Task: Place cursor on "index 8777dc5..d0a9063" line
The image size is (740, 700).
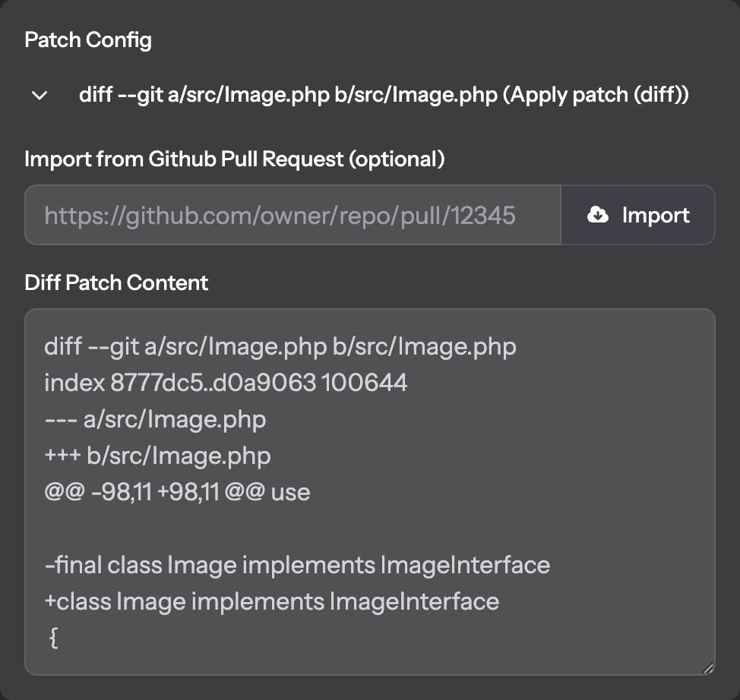Action: pyautogui.click(x=226, y=383)
